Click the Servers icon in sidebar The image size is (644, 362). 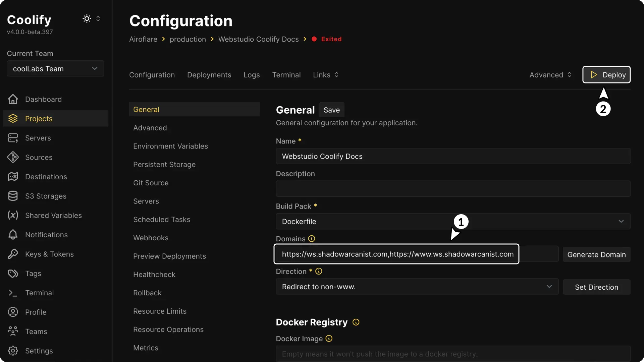point(13,138)
